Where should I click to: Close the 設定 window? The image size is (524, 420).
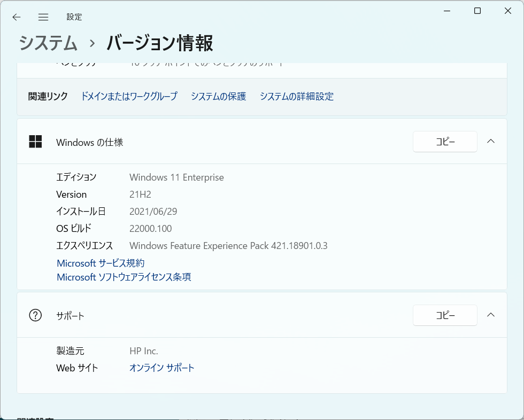507,11
